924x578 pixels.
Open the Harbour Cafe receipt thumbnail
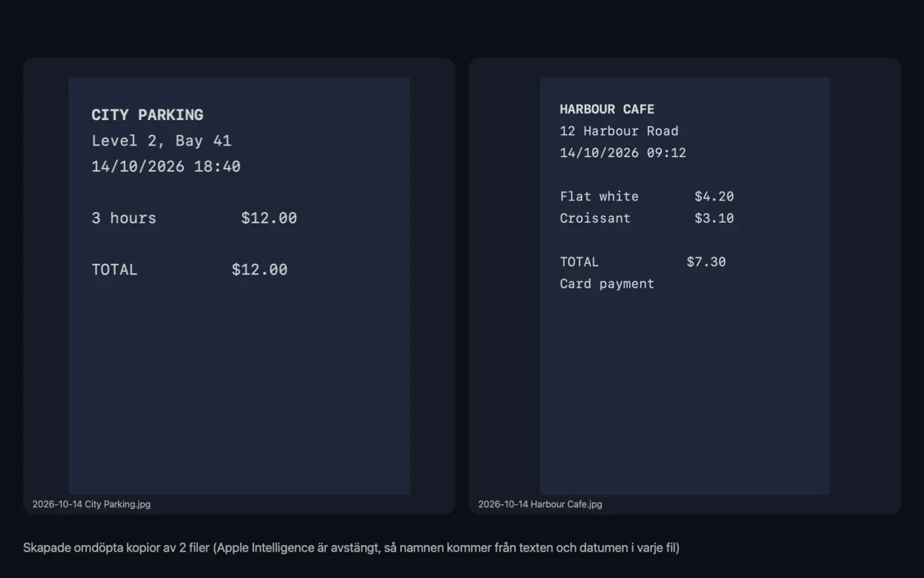684,285
